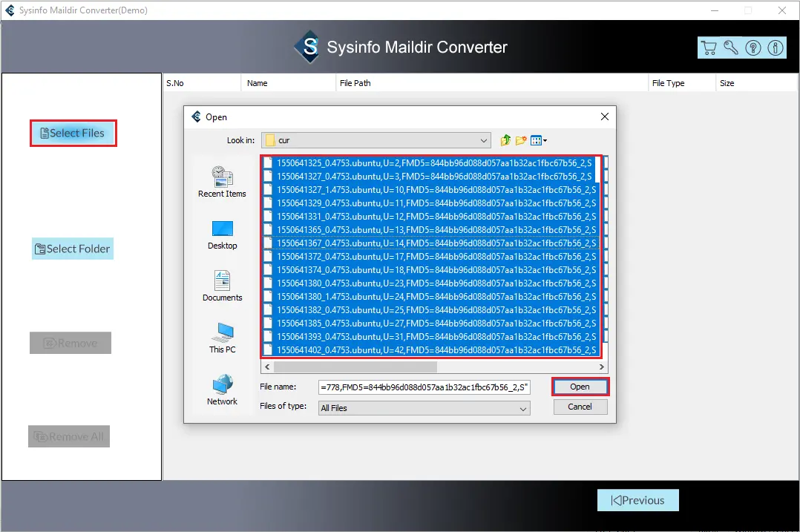Viewport: 800px width, 532px height.
Task: Click the horizontal scrollbar thumb in file list
Action: (355, 367)
